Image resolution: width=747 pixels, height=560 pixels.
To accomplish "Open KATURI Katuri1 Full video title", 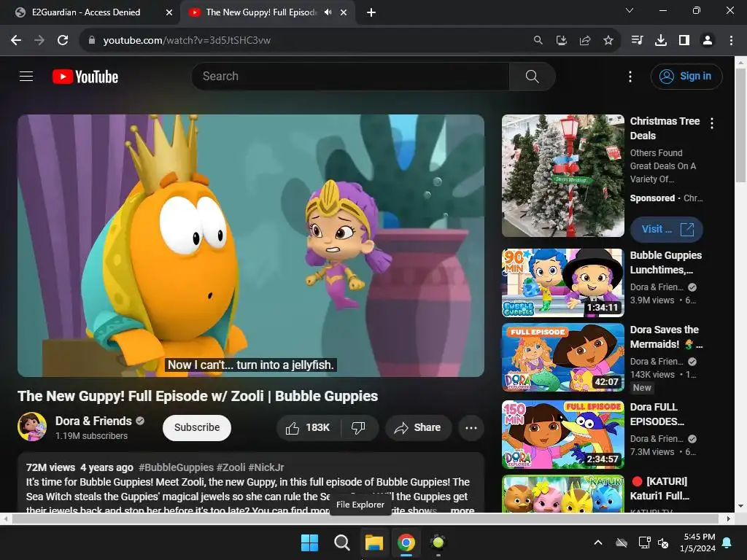I will 660,489.
